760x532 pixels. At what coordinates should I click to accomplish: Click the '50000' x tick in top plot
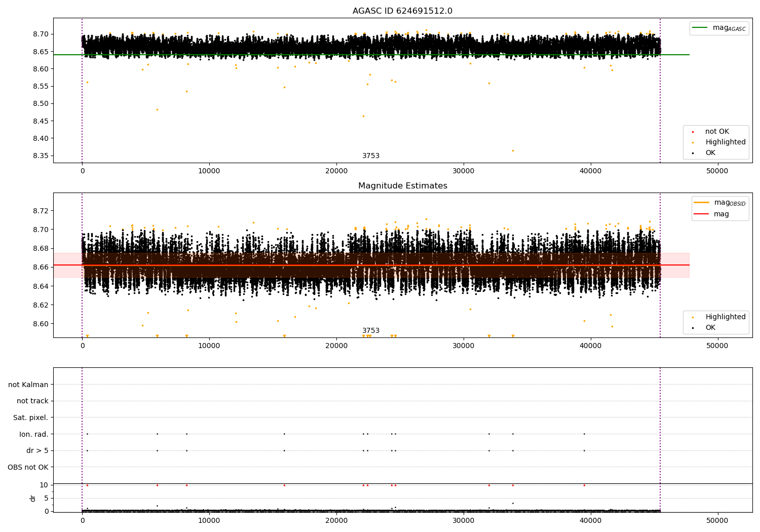(x=717, y=171)
